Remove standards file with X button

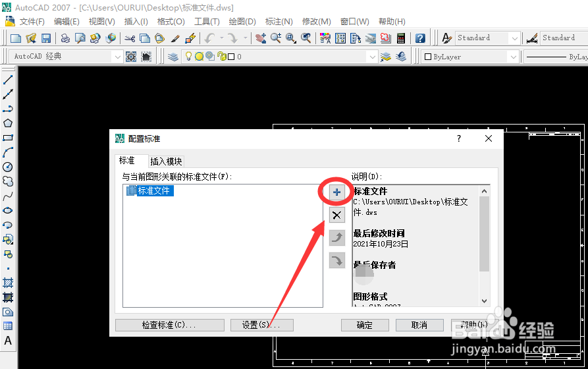click(336, 215)
